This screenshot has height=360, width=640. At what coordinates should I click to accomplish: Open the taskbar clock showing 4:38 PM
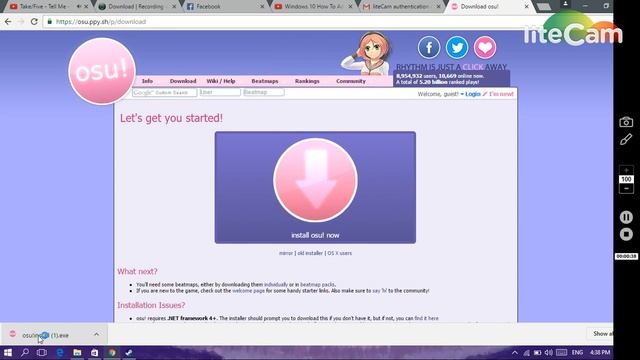point(600,352)
